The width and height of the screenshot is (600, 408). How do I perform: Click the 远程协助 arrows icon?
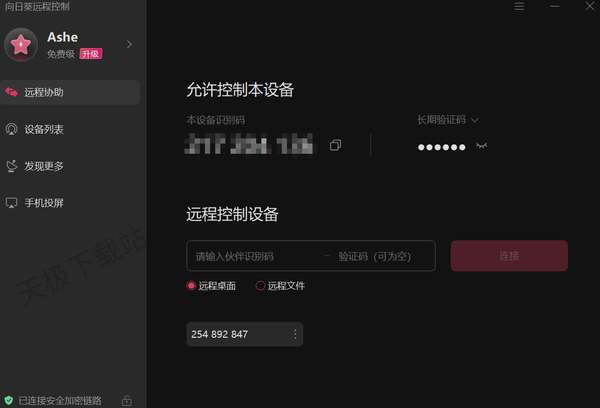coord(11,92)
